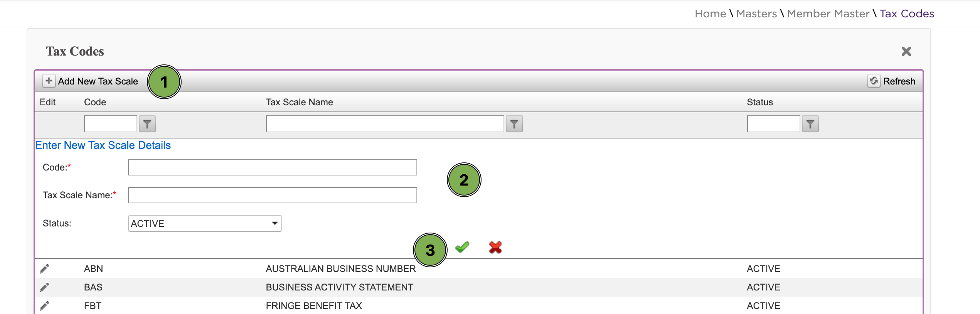Edit the FBT row using the pencil icon
Screen dimensions: 980x314
coord(44,306)
